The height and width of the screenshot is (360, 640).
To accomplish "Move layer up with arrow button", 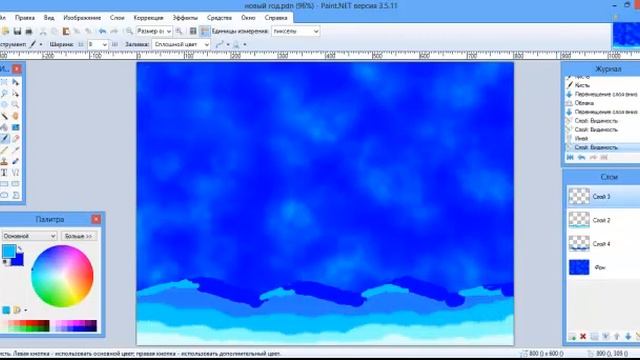I will pos(617,336).
